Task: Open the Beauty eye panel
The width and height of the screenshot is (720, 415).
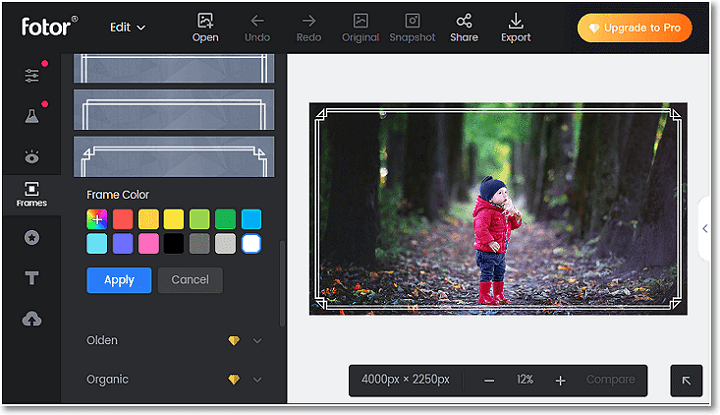Action: (x=32, y=157)
